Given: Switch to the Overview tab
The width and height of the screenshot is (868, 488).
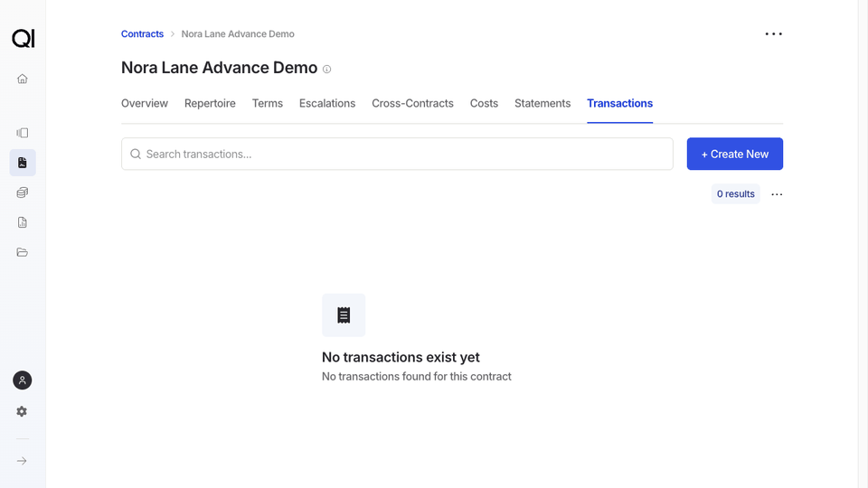Looking at the screenshot, I should tap(145, 103).
